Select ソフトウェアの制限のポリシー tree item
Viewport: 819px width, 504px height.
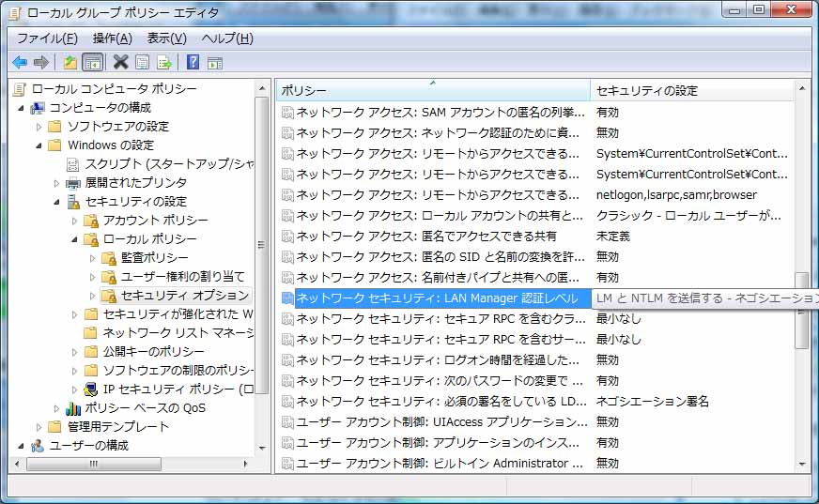(x=178, y=371)
